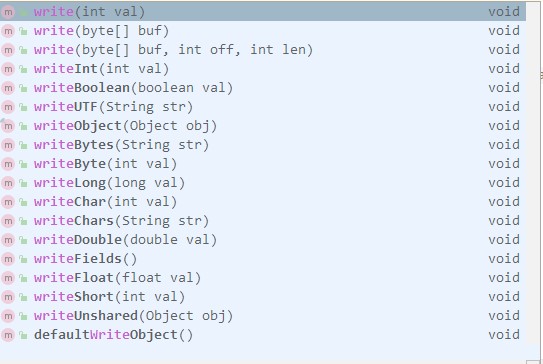This screenshot has height=364, width=543.
Task: Click public access icon of writeFloat
Action: tap(24, 278)
